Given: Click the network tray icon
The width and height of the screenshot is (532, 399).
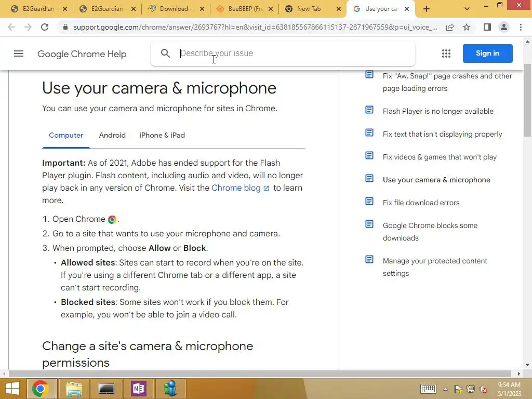Looking at the screenshot, I should pos(471,389).
